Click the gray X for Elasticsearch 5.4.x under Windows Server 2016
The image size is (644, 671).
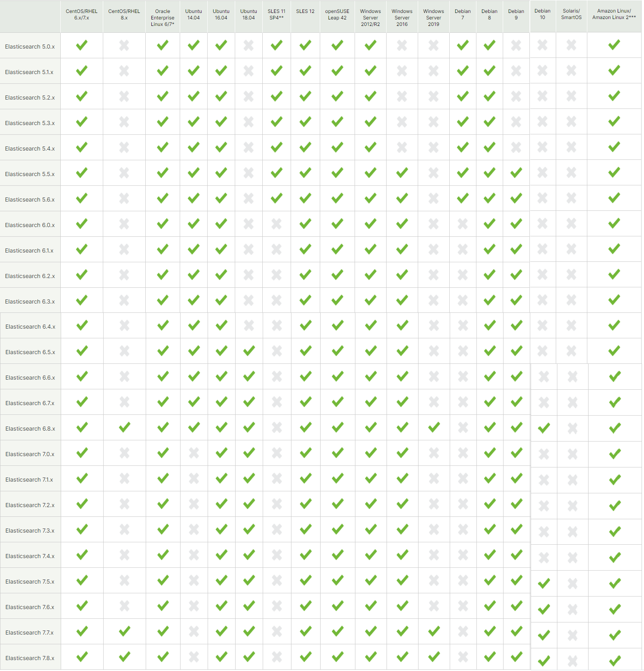(x=402, y=147)
